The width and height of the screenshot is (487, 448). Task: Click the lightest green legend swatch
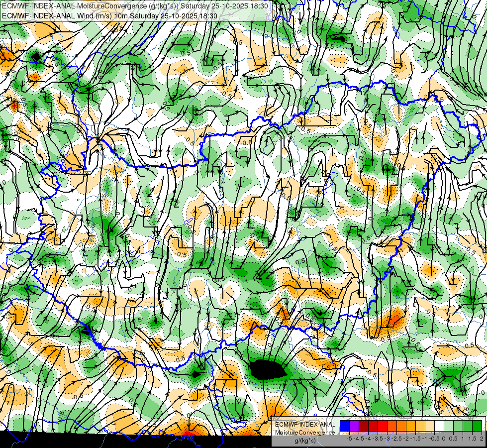point(448,426)
